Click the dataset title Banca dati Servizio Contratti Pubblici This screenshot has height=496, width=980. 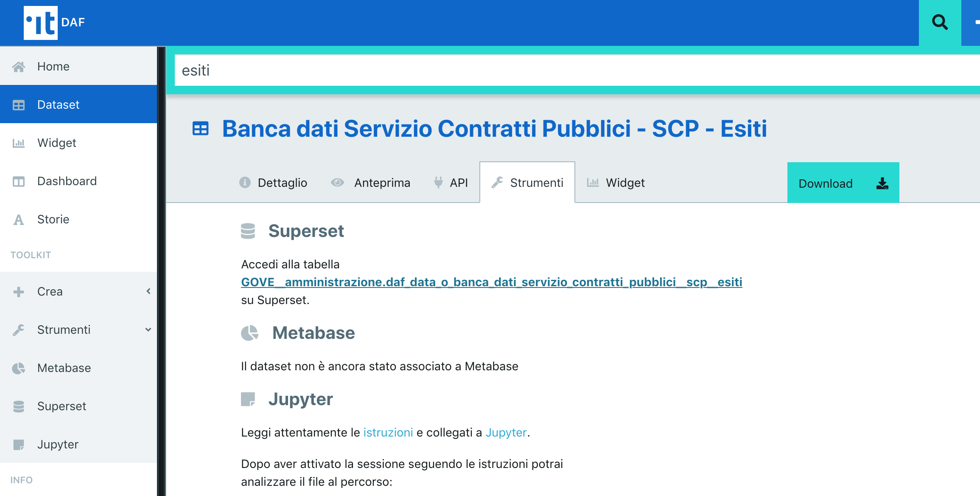pos(494,128)
